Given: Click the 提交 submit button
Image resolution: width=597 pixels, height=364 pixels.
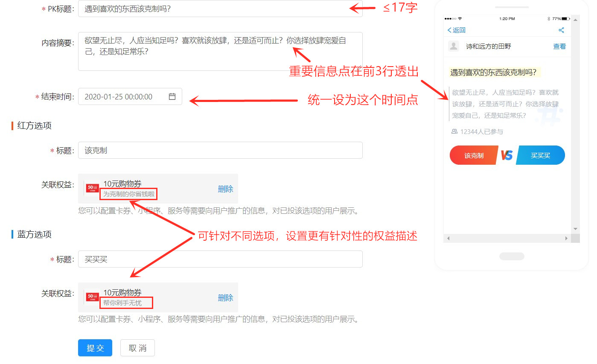Looking at the screenshot, I should [95, 348].
